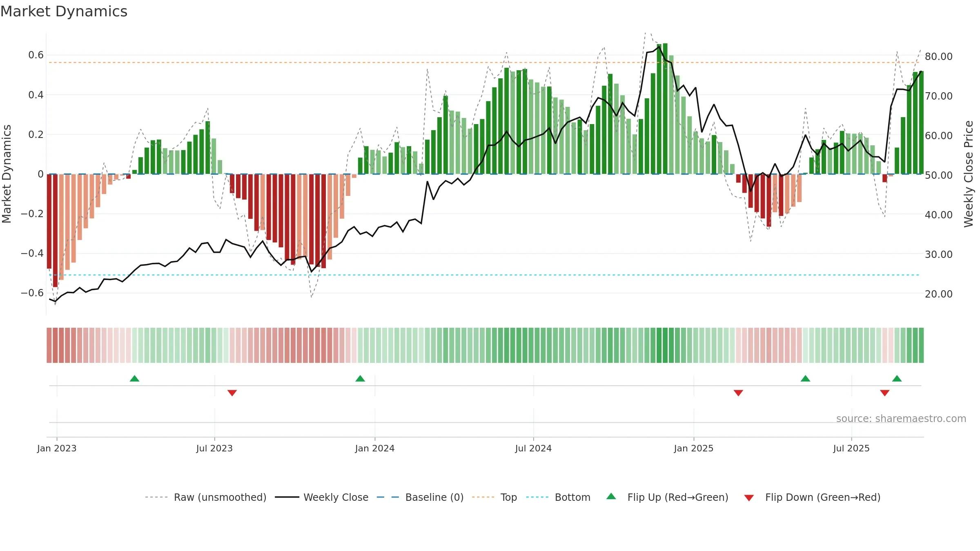
Task: Click the red flip-down marker after Jan 2025
Action: pos(738,393)
